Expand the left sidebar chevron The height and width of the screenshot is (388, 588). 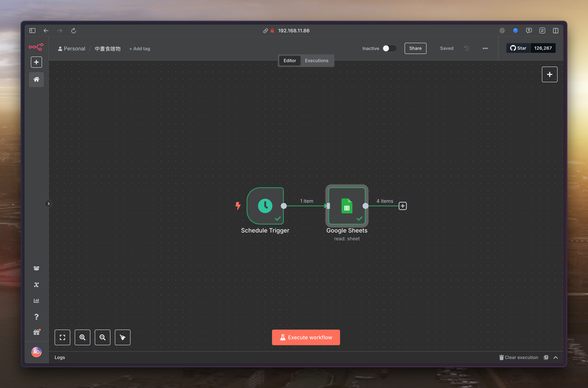tap(49, 204)
